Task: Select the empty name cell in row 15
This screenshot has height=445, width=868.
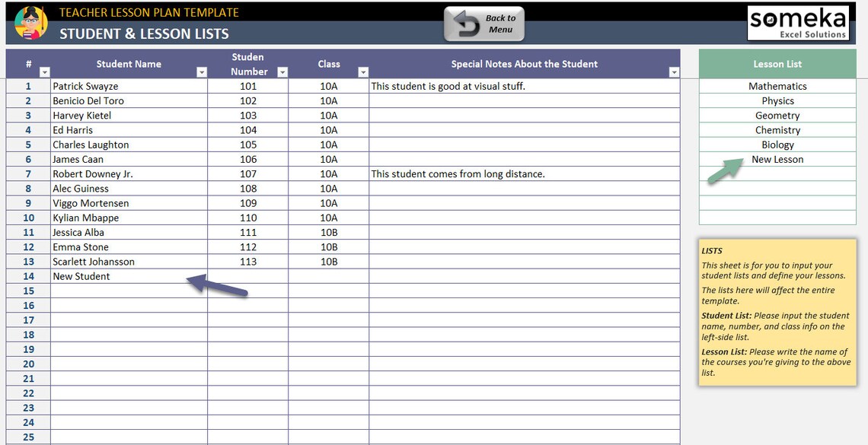Action: click(129, 291)
